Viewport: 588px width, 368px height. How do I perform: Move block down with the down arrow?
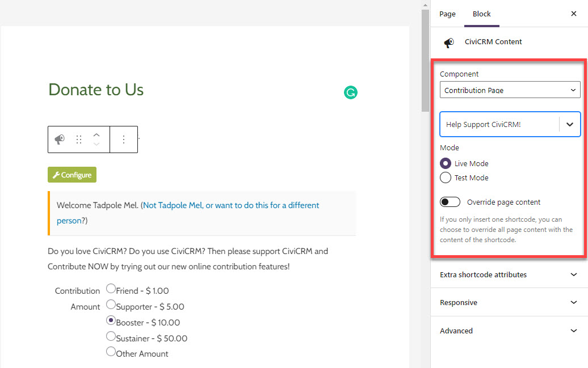pos(96,144)
